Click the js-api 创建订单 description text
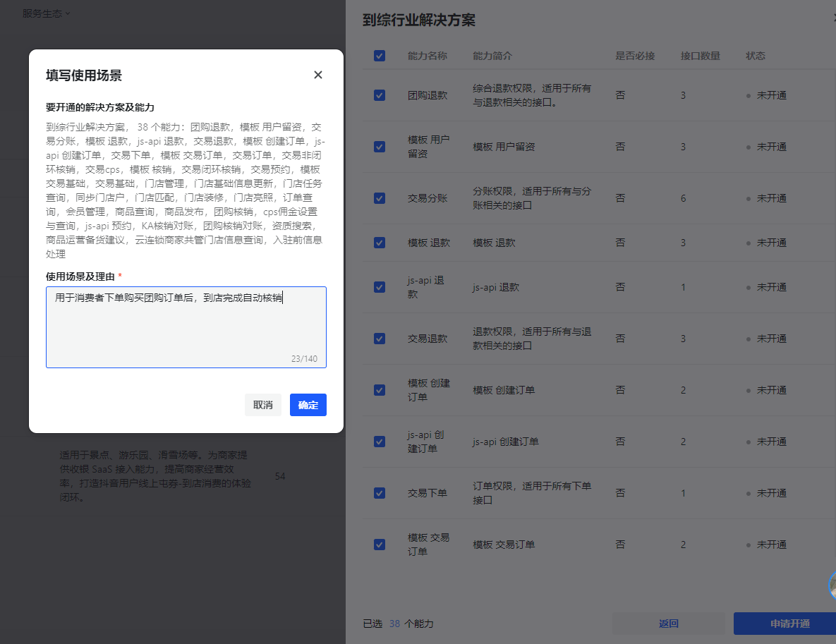This screenshot has width=836, height=644. click(505, 442)
